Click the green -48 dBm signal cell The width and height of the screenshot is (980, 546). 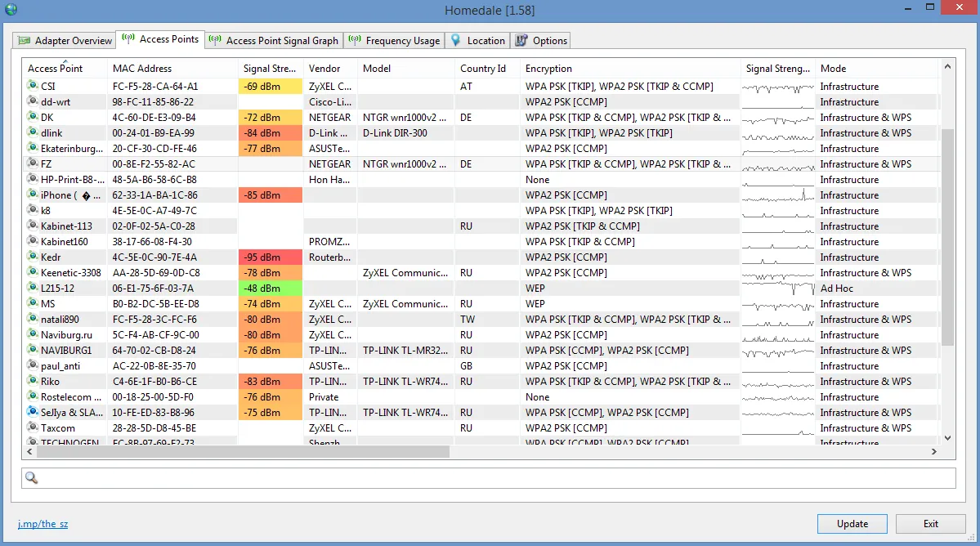click(x=270, y=288)
